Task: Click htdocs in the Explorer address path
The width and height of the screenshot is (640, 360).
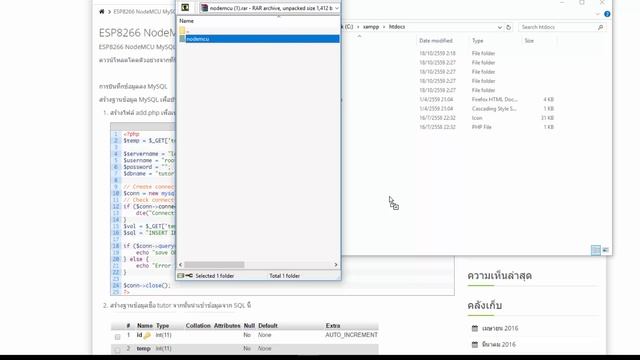Action: tap(397, 27)
